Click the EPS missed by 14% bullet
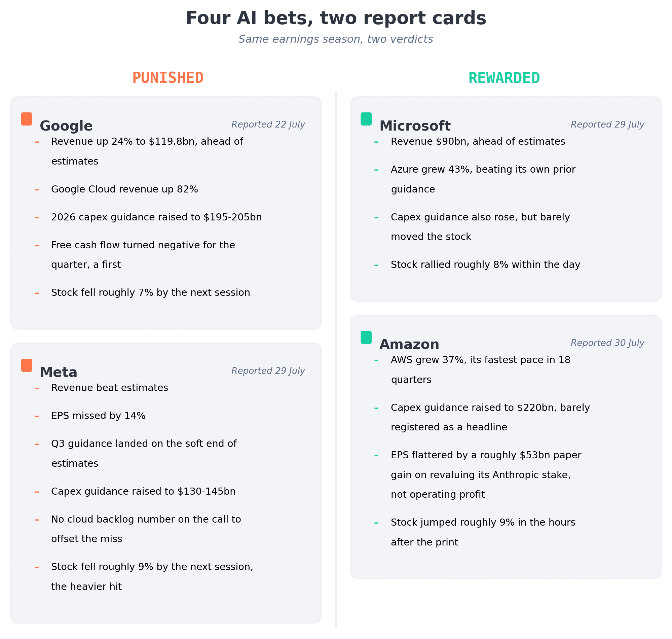The width and height of the screenshot is (672, 639). tap(98, 416)
